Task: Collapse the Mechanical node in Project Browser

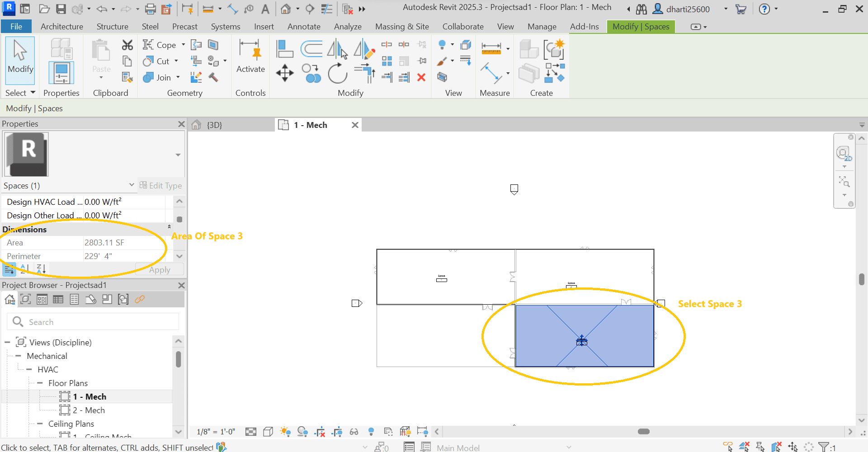Action: coord(19,356)
